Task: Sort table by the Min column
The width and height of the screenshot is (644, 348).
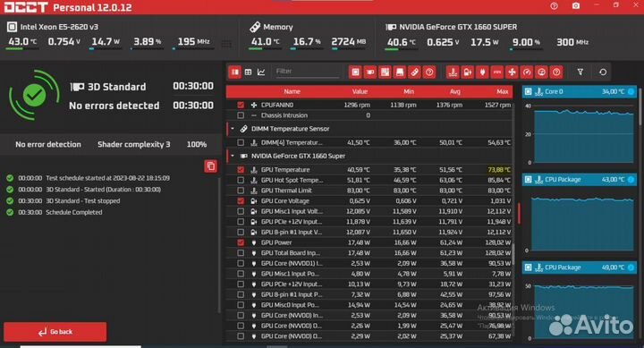Action: [x=408, y=91]
